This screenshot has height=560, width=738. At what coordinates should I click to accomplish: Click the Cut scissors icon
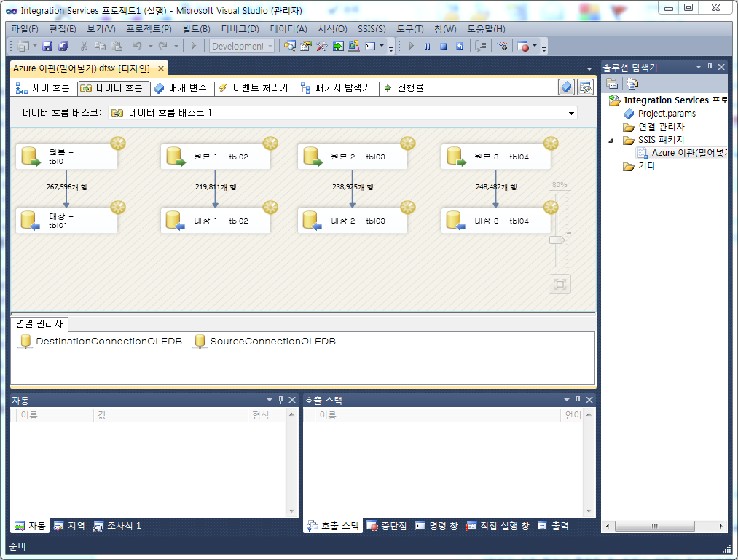click(85, 46)
